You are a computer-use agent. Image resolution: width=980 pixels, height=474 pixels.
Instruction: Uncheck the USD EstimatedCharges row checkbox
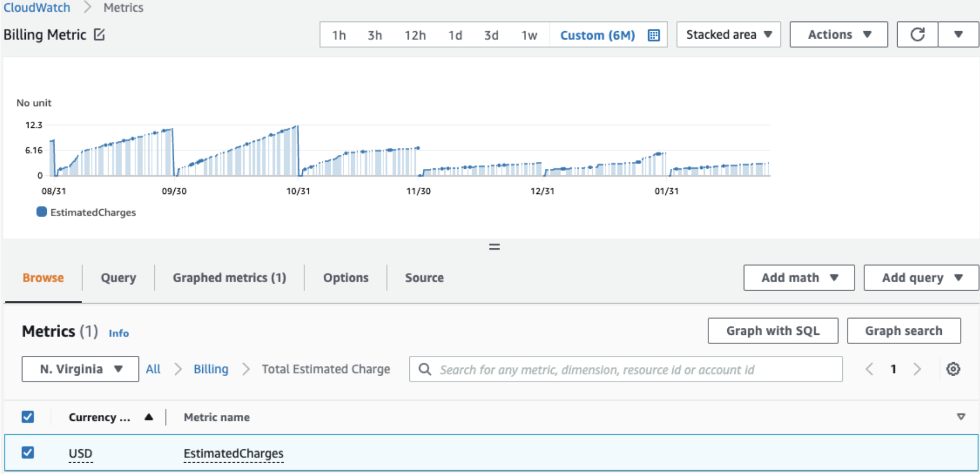tap(28, 453)
